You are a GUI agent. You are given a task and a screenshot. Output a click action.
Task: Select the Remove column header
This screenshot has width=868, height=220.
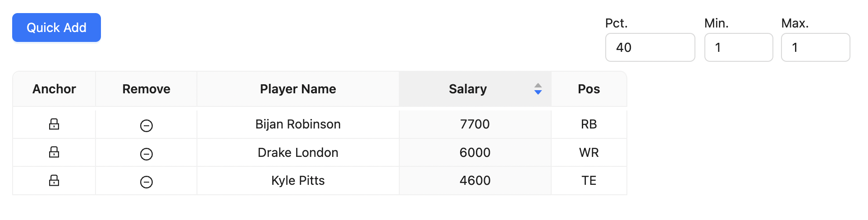[x=146, y=89]
